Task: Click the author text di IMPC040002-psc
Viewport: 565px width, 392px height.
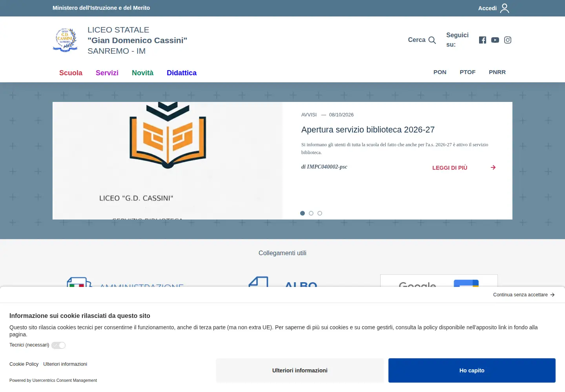Action: (324, 167)
